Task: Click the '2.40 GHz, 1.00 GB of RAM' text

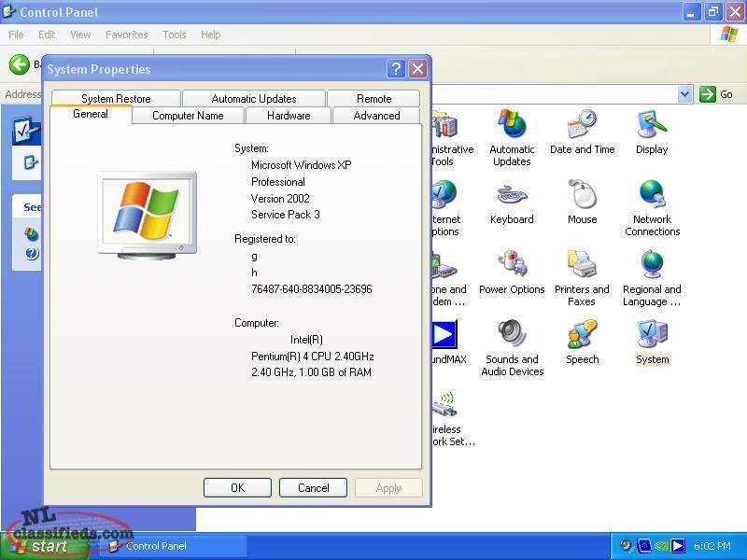Action: [311, 372]
